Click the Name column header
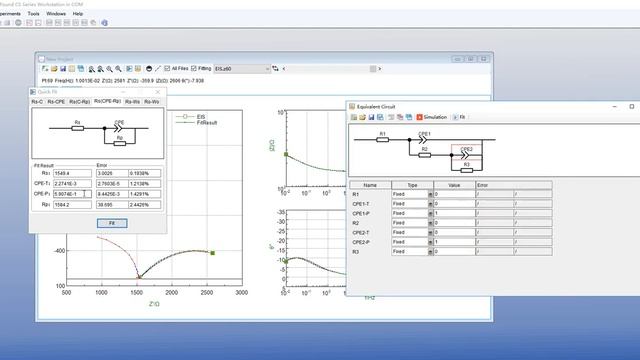The width and height of the screenshot is (640, 360). click(370, 185)
